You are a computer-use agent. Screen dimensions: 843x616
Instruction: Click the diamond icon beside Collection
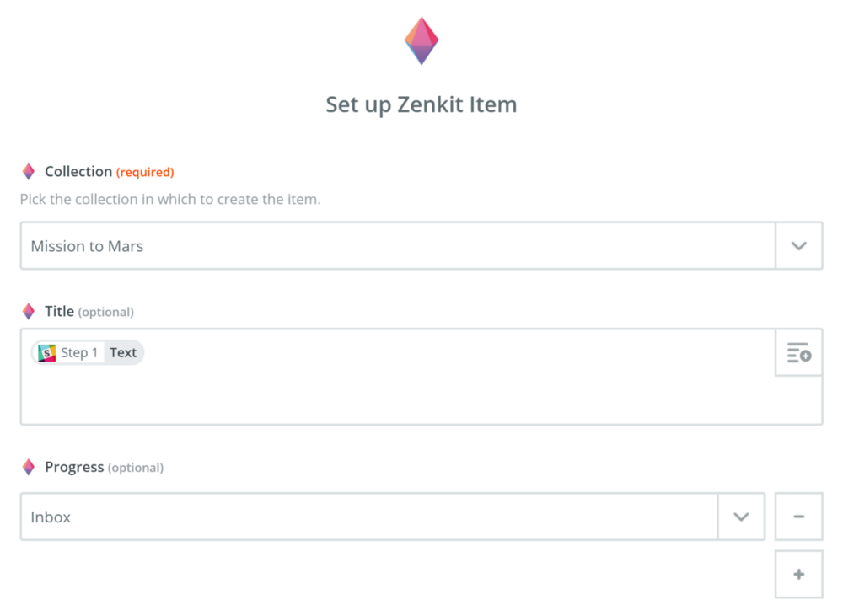(x=29, y=171)
